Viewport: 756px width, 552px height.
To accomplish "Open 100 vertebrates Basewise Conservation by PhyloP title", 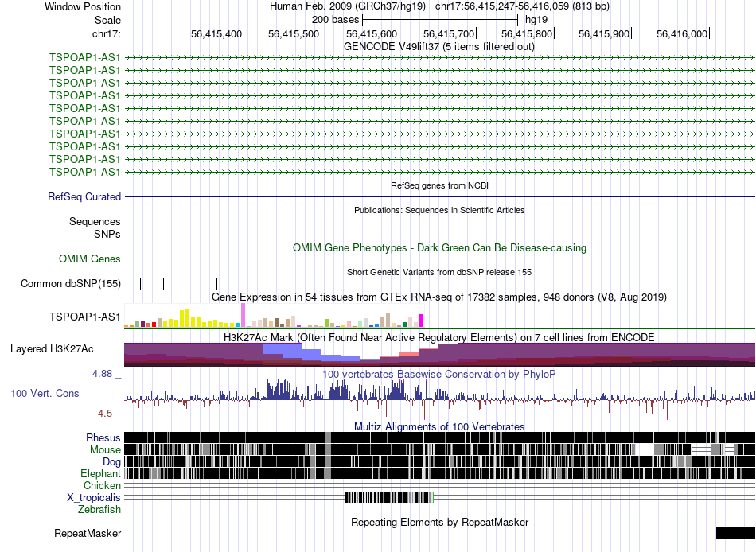I will [439, 374].
